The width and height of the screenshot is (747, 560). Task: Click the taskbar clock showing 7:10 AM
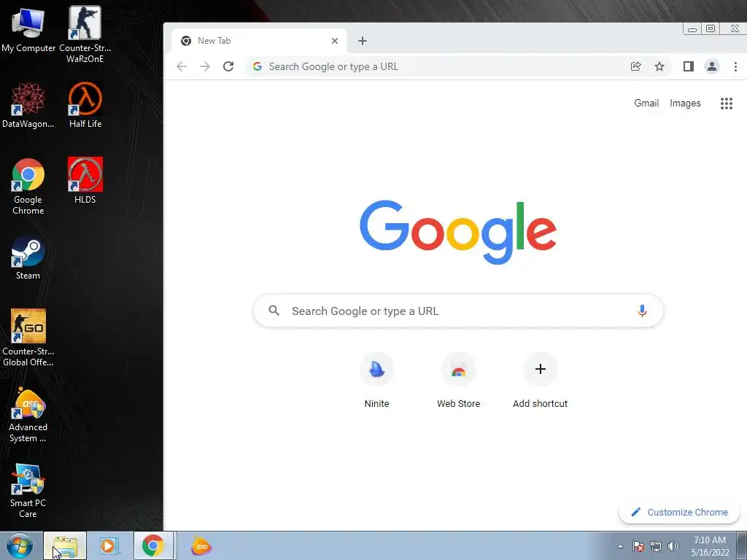[x=710, y=546]
